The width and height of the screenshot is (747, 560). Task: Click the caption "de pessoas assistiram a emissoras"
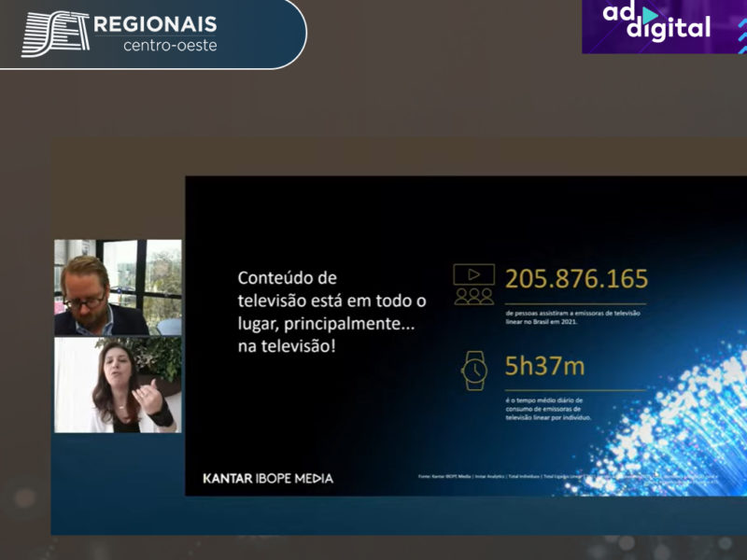coord(572,317)
